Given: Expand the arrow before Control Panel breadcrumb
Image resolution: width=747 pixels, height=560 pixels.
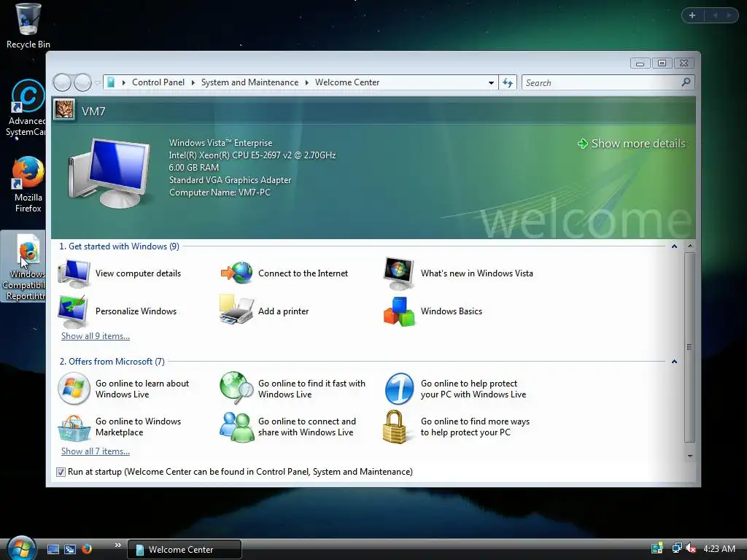Looking at the screenshot, I should [124, 83].
